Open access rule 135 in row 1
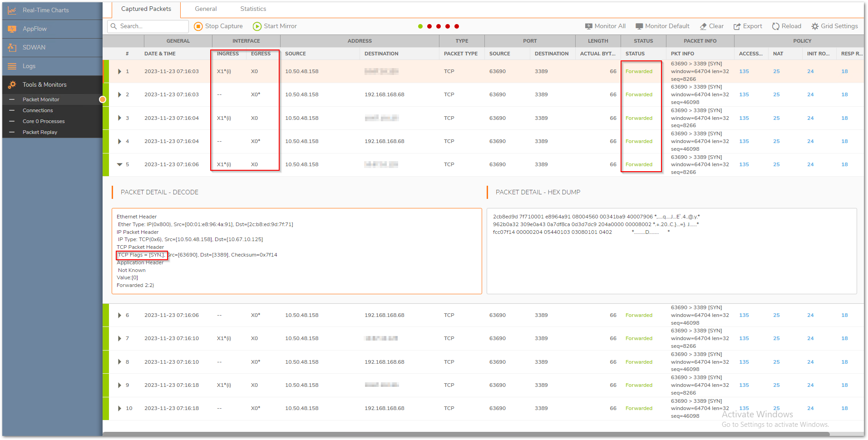This screenshot has height=440, width=868. (744, 71)
